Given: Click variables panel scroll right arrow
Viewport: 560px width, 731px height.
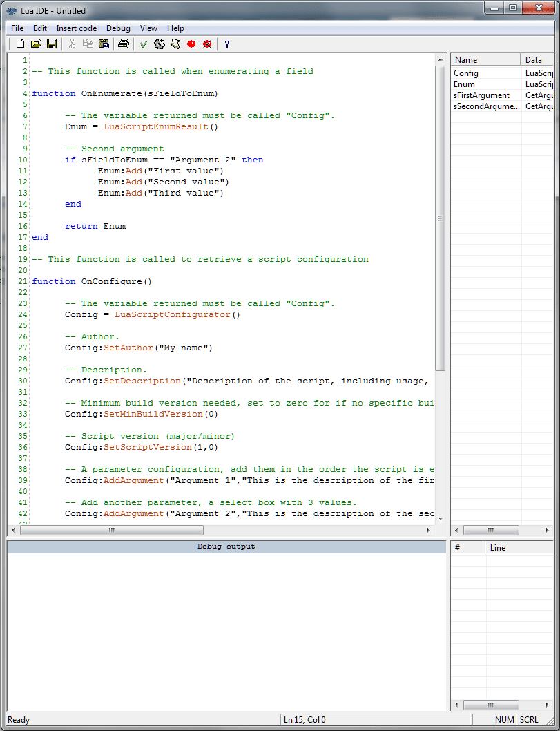Looking at the screenshot, I should click(x=548, y=530).
